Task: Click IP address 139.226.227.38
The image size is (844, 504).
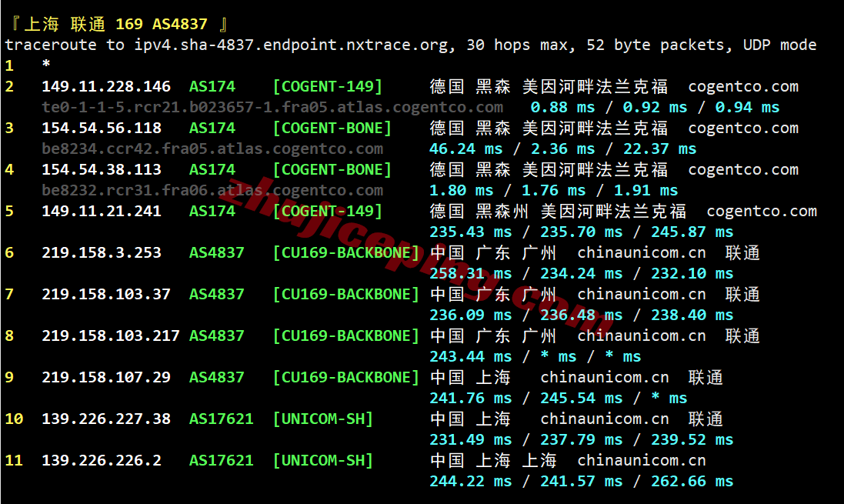Action: click(x=106, y=419)
